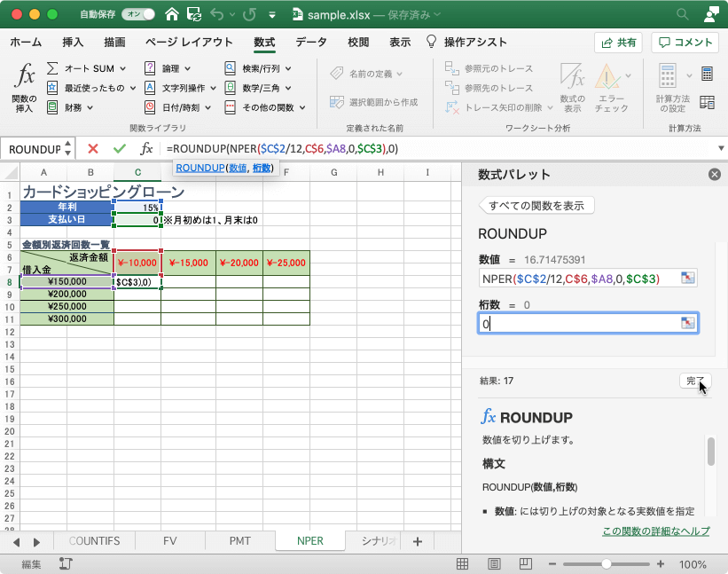The width and height of the screenshot is (728, 574).
Task: Click Remove Arrows (トレース矢印の削除) icon
Action: pyautogui.click(x=451, y=107)
